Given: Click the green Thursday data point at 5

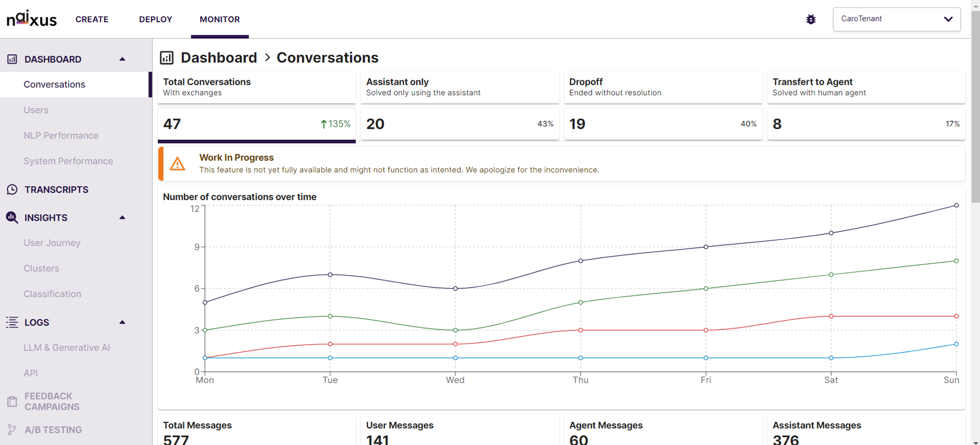Looking at the screenshot, I should coord(581,303).
